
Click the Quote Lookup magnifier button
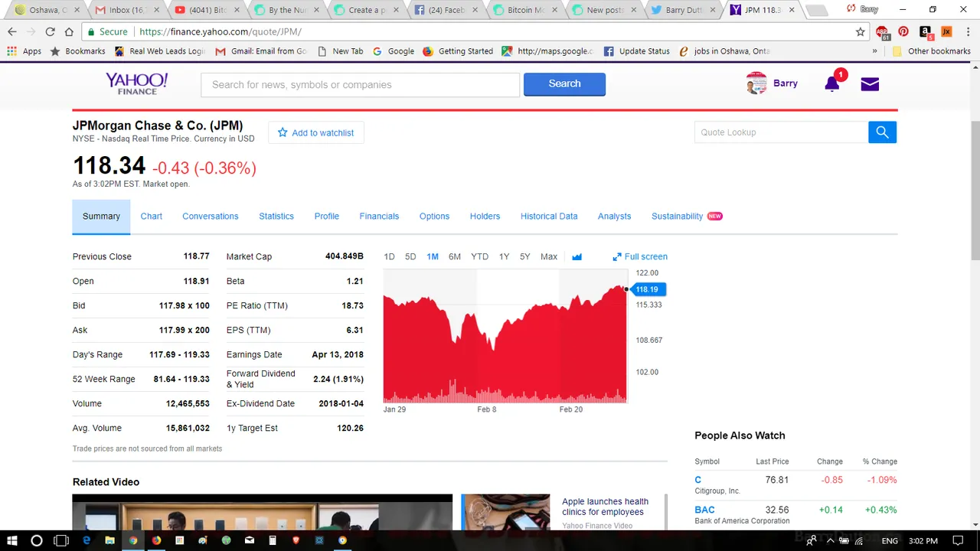tap(882, 132)
